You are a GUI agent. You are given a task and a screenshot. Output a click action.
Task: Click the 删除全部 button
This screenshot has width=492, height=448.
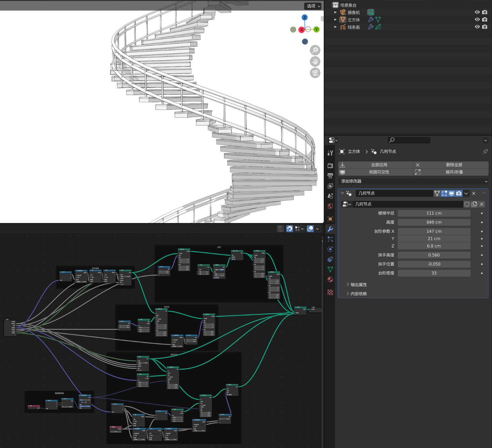click(451, 165)
